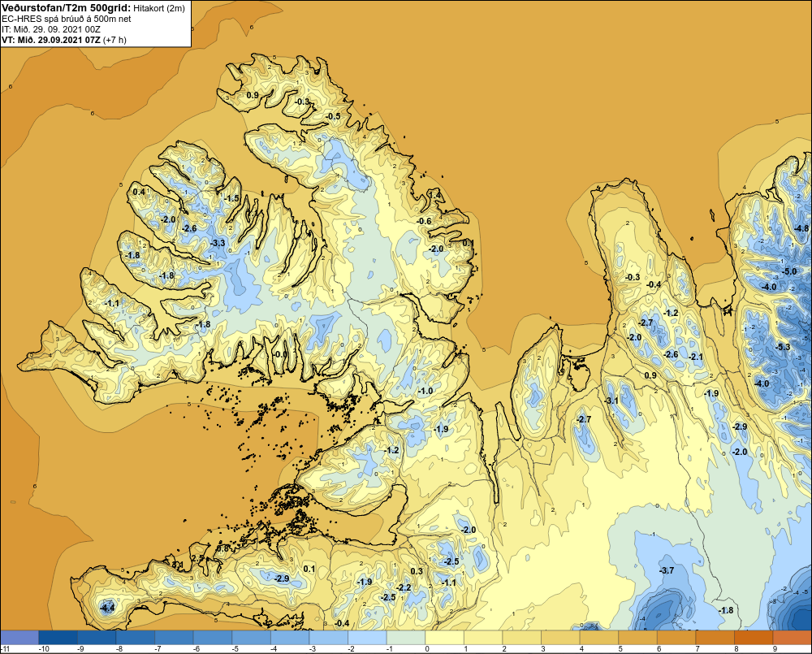Click the -4.4 temperature label on the map
The image size is (812, 654).
107,608
